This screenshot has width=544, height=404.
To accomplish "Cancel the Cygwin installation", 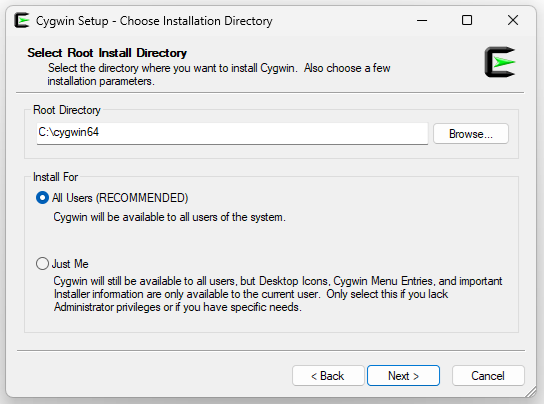I will tap(488, 376).
